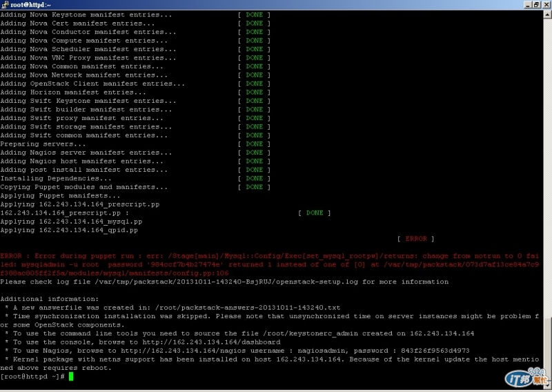Click the 'Additional information:' heading
The image size is (552, 392).
pyautogui.click(x=49, y=299)
